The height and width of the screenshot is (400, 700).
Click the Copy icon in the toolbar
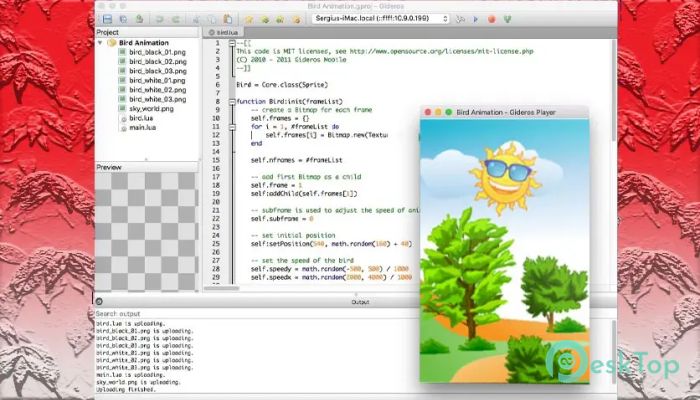[212, 19]
